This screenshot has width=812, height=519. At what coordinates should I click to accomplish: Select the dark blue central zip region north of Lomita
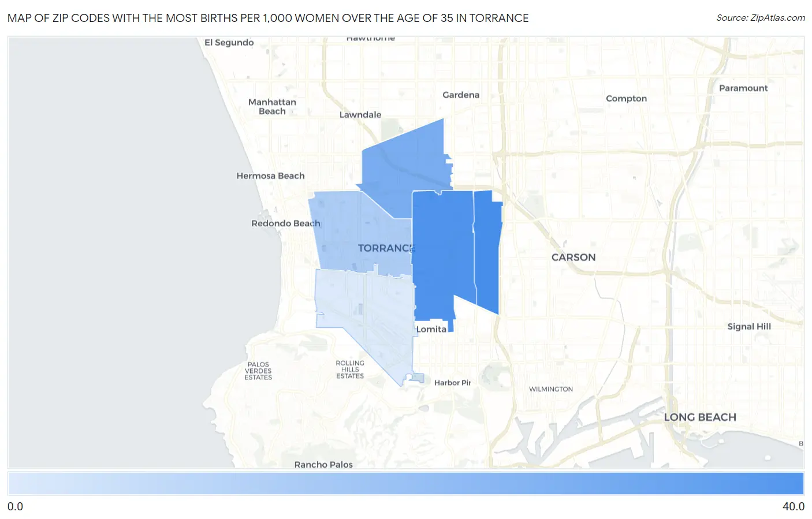click(443, 254)
